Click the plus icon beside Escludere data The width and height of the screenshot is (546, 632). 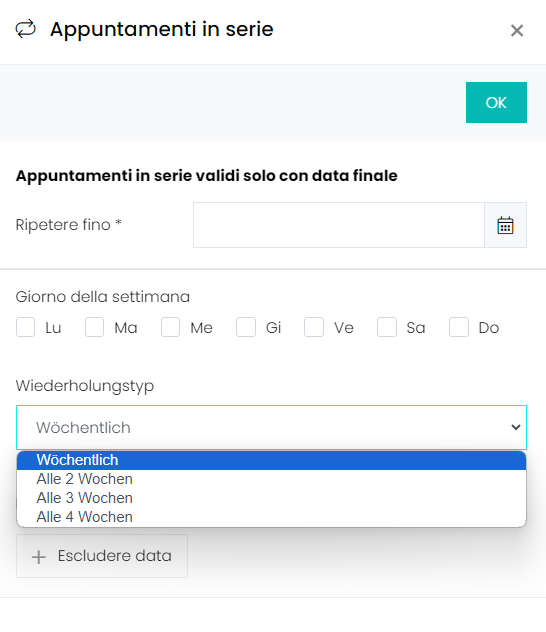tap(39, 557)
